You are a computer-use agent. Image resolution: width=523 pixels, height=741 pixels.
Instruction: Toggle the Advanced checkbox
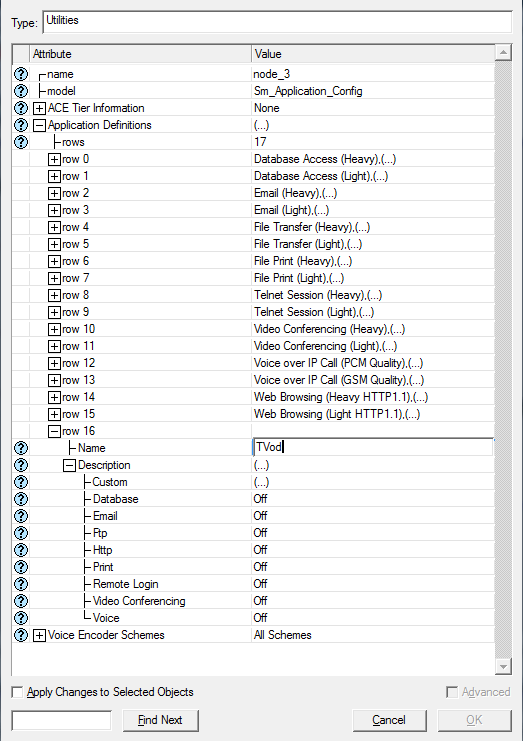[452, 692]
